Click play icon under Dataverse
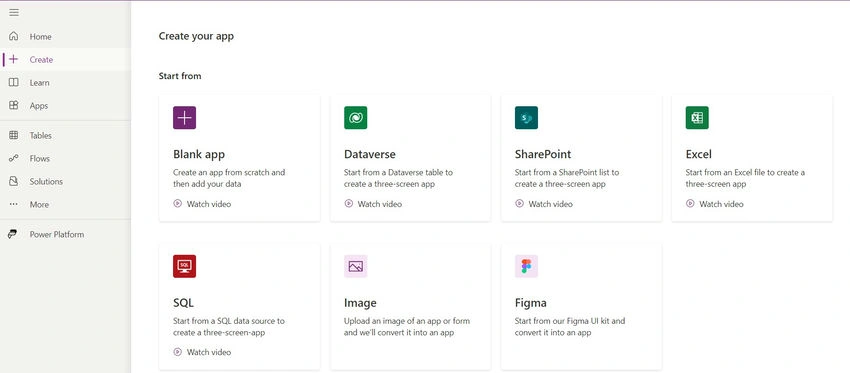Viewport: 850px width, 373px height. (349, 204)
